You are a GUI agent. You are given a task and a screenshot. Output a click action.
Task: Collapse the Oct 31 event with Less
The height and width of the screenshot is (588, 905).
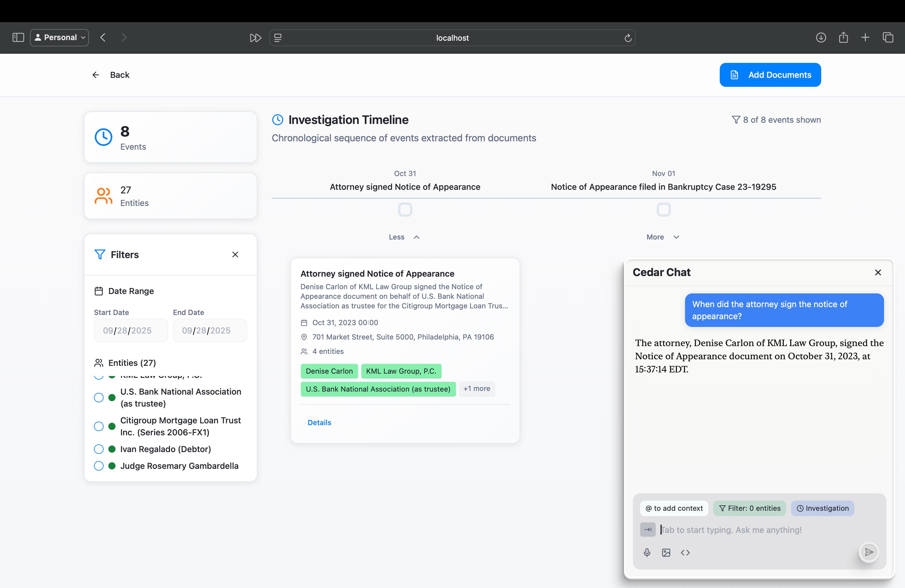coord(404,237)
